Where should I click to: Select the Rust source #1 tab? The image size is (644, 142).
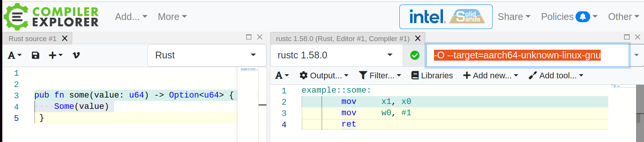click(x=32, y=38)
